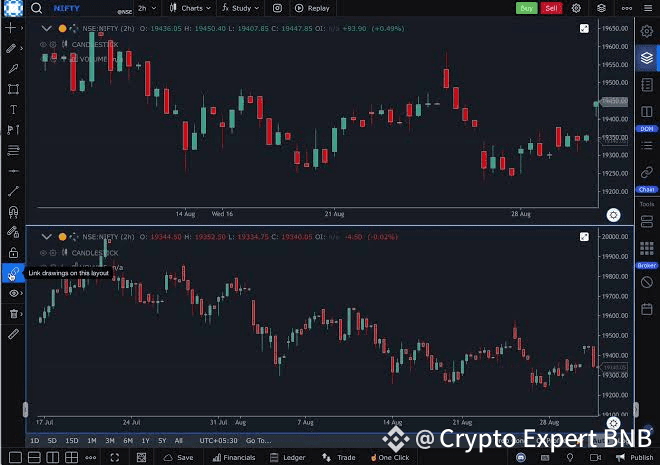This screenshot has height=465, width=660.
Task: Click the trash delete drawings icon
Action: click(x=13, y=314)
